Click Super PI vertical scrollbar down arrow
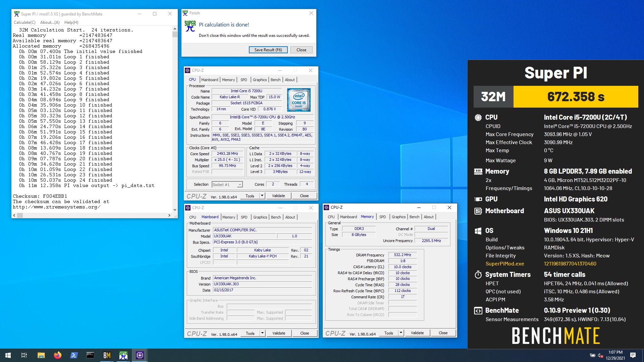Viewport: 644px width, 362px height. [175, 210]
